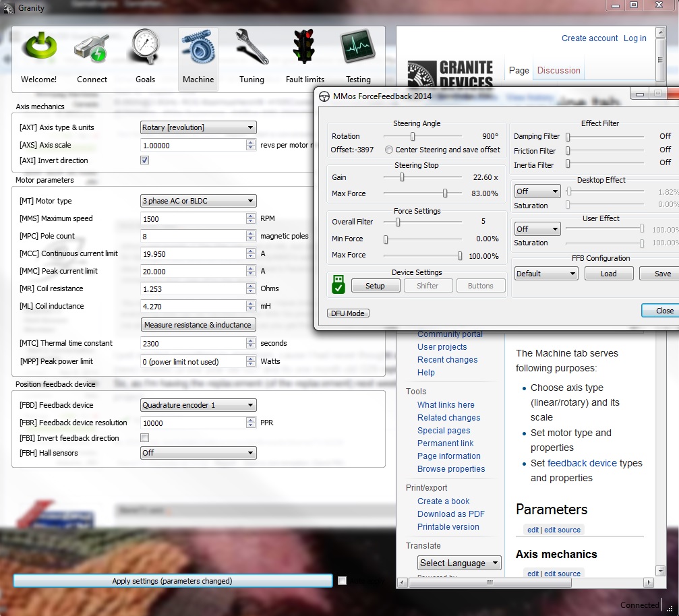Open FFB Configuration Default dropdown
This screenshot has width=679, height=616.
coord(546,274)
